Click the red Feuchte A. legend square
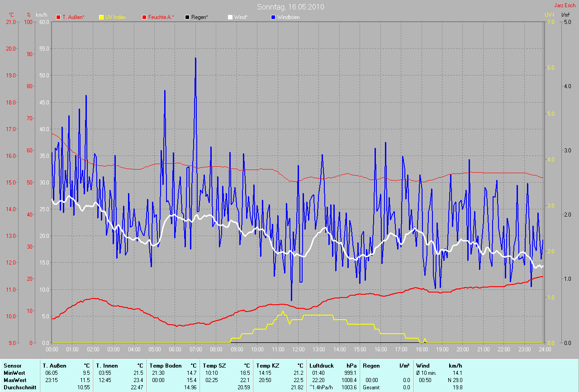This screenshot has width=579, height=392. 144,17
